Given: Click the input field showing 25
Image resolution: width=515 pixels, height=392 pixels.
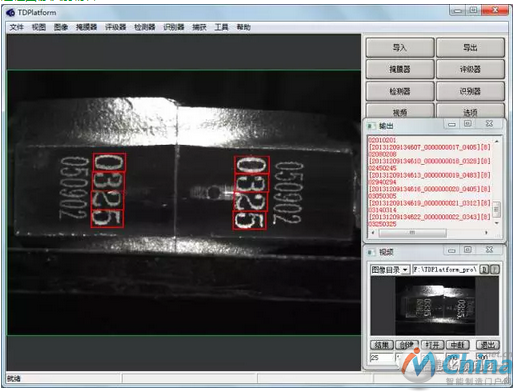Looking at the screenshot, I should coord(382,357).
